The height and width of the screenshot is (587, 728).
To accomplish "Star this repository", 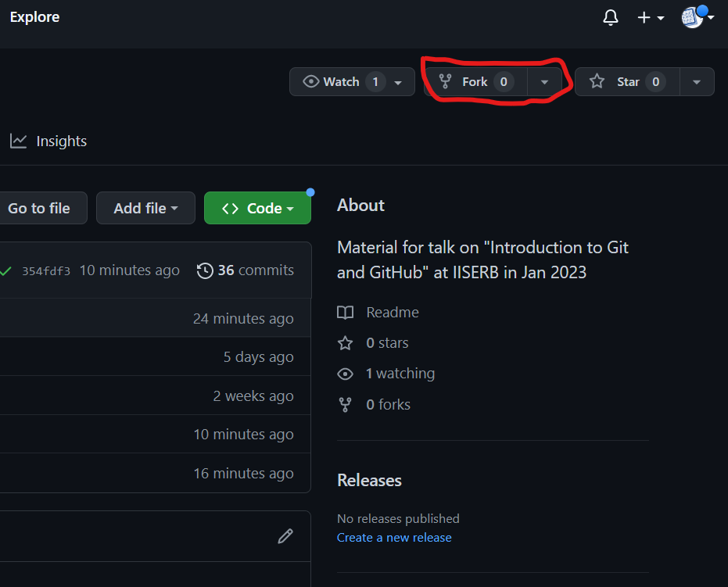I will point(627,81).
